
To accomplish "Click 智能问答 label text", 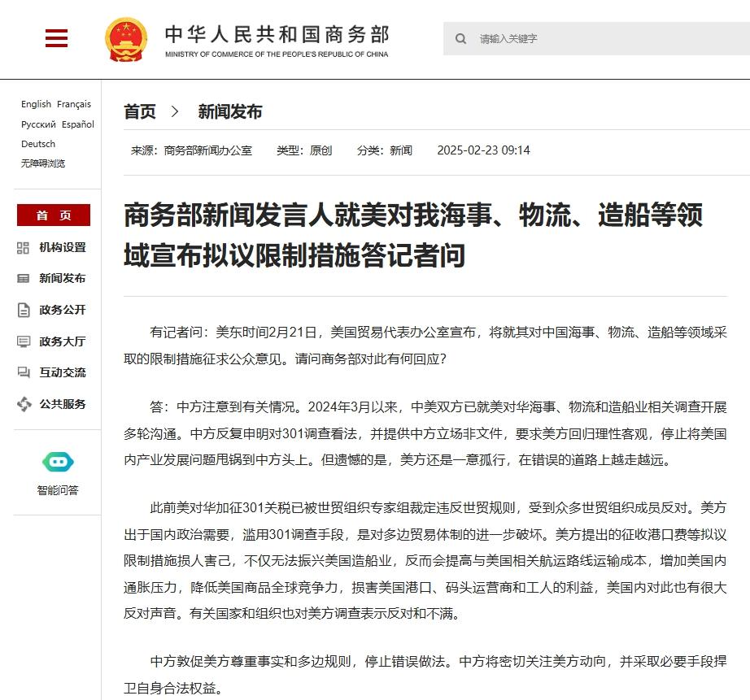I will pyautogui.click(x=58, y=490).
